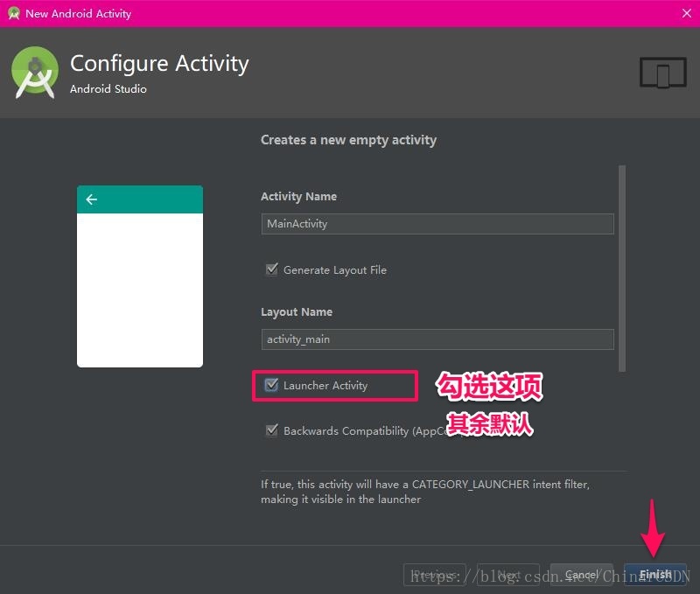Click the Android Studio logo icon

35,73
